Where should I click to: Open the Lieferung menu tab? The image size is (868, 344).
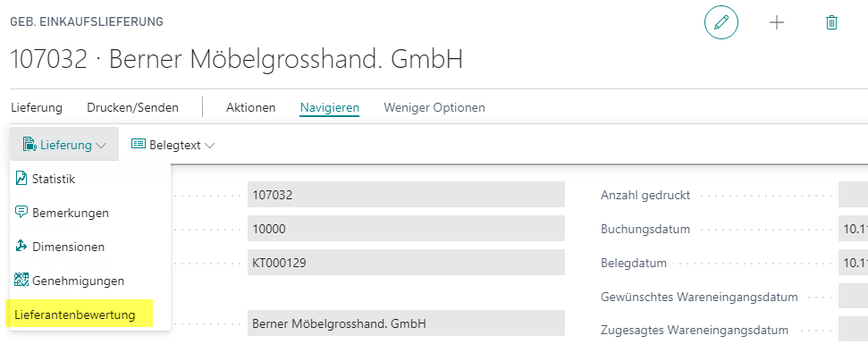click(37, 107)
